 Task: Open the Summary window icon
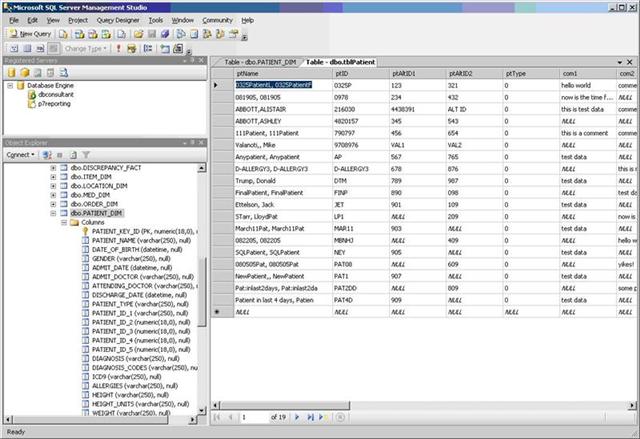coord(194,34)
